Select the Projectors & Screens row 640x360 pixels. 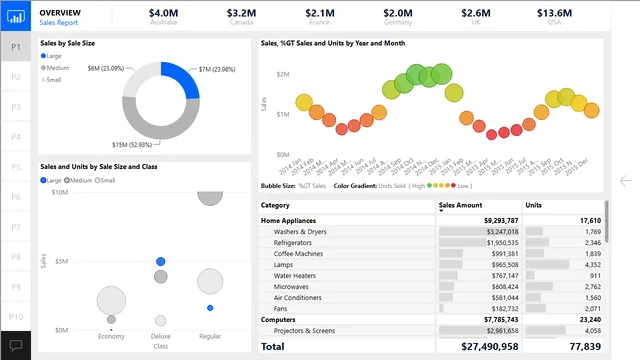point(431,331)
